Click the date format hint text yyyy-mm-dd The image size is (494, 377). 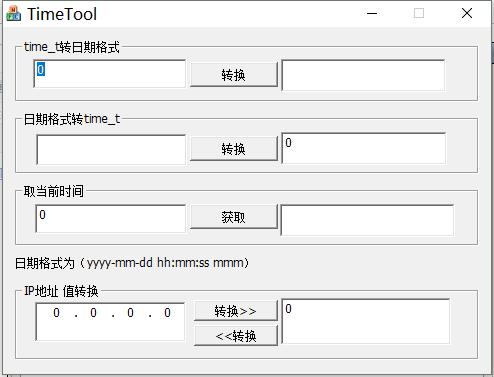tap(120, 263)
